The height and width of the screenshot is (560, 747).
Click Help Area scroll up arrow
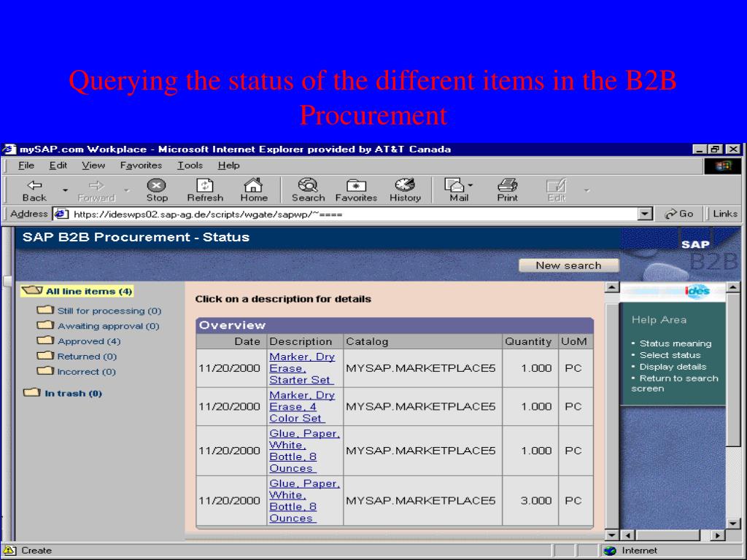pos(733,287)
